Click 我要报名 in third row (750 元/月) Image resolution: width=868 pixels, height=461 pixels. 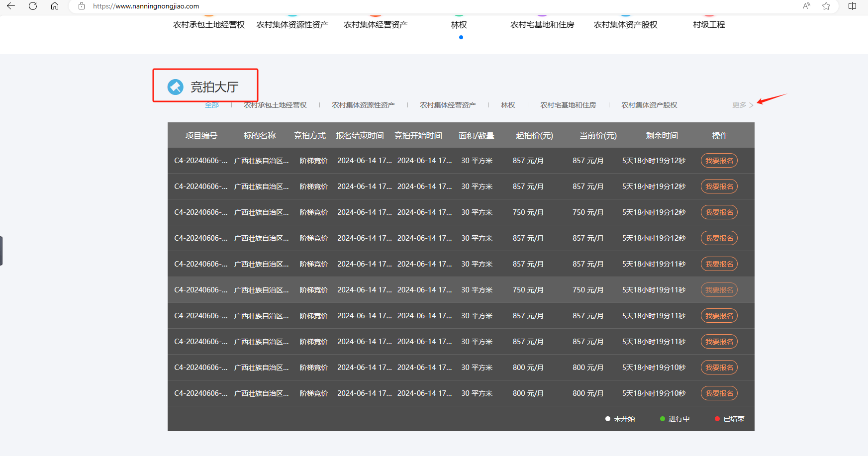coord(719,212)
